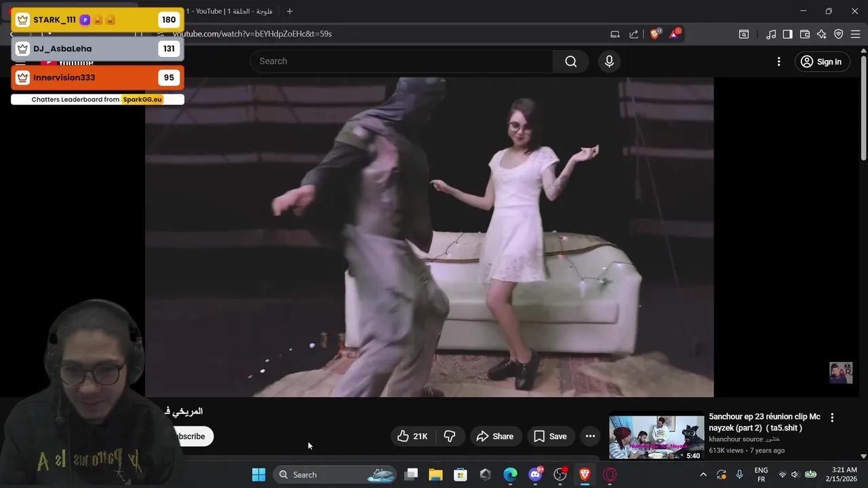Open the Windows Start menu
The height and width of the screenshot is (488, 868).
coord(259,474)
